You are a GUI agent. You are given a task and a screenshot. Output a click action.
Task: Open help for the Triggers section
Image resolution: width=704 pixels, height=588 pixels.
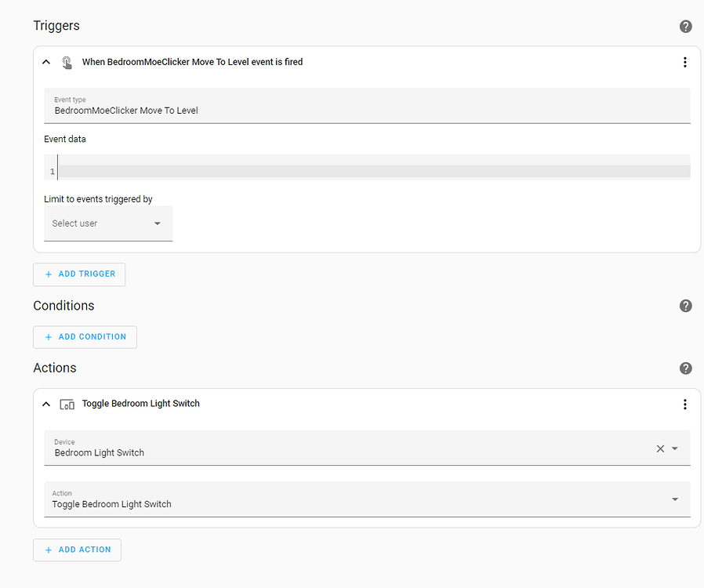pos(685,27)
